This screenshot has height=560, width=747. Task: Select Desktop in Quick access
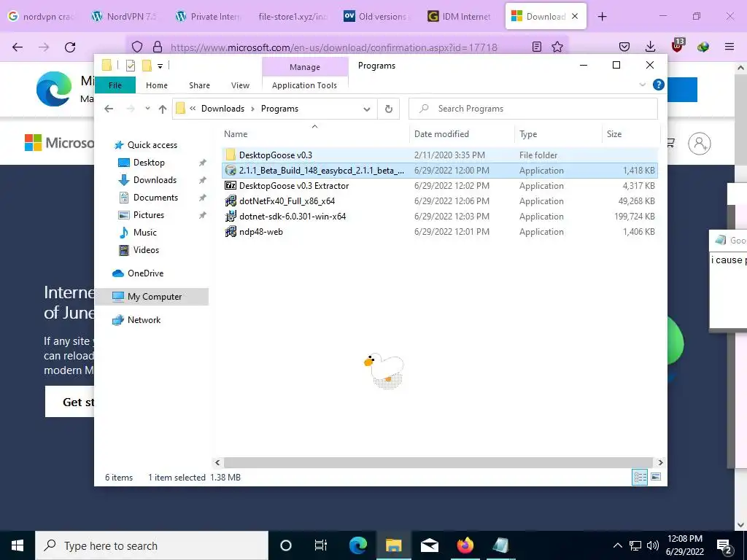[x=149, y=163]
